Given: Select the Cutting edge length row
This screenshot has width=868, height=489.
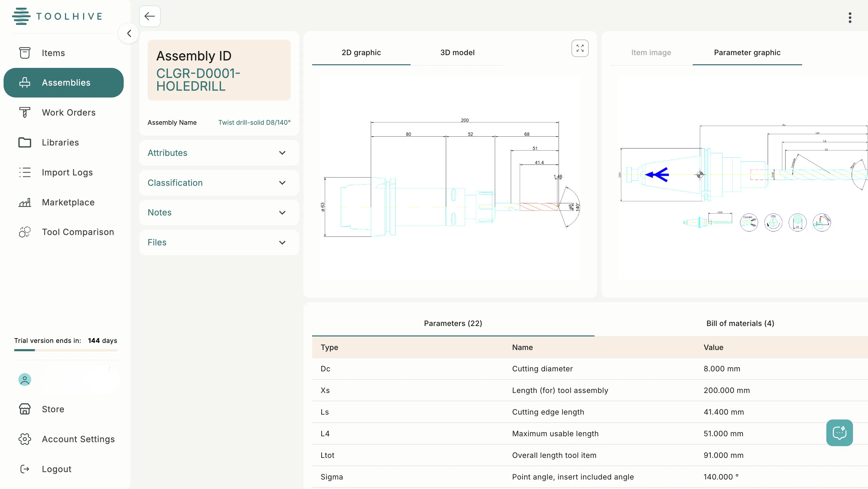Looking at the screenshot, I should [590, 412].
